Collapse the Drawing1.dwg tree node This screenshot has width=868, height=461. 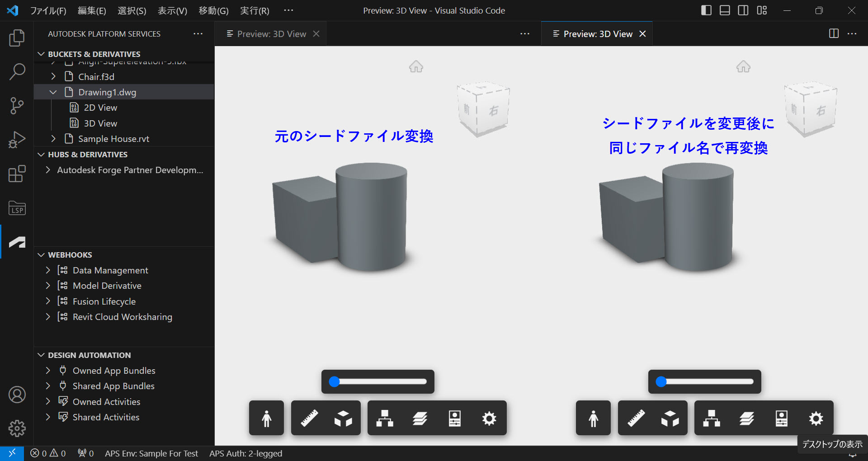(53, 92)
